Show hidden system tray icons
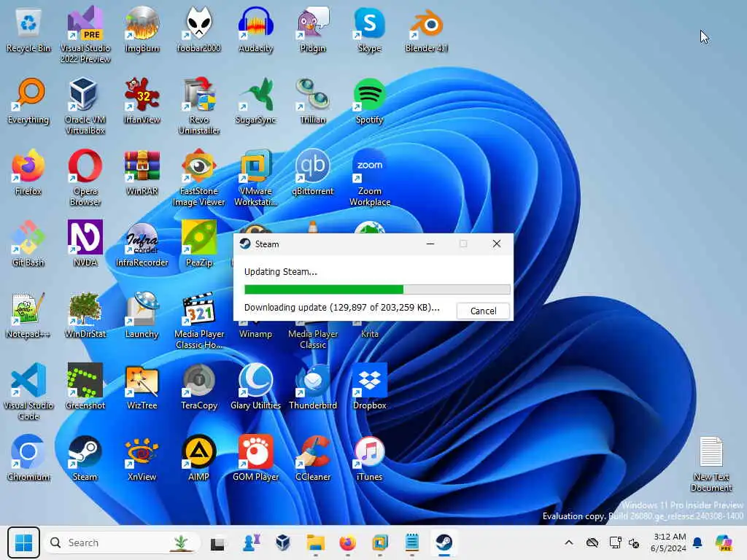The width and height of the screenshot is (747, 560). pos(569,542)
